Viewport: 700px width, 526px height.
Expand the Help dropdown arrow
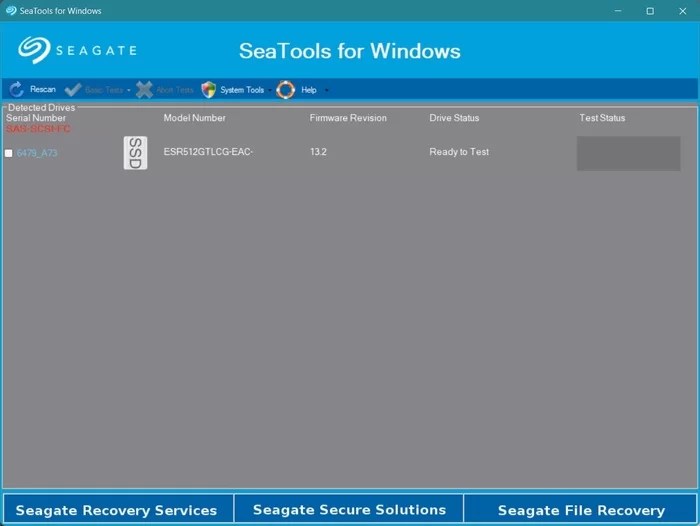[326, 90]
